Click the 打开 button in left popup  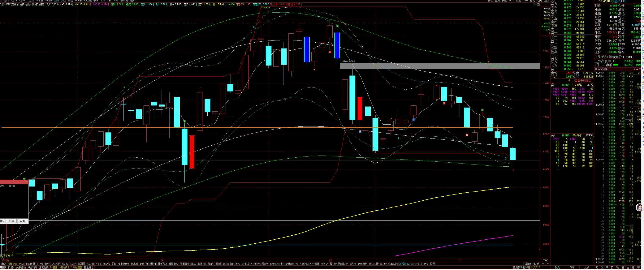click(11, 221)
